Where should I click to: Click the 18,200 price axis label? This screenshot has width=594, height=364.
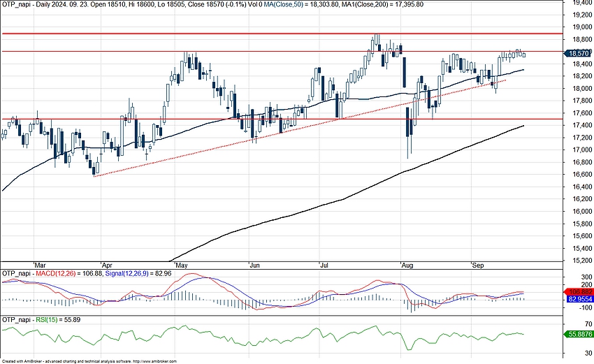click(583, 76)
